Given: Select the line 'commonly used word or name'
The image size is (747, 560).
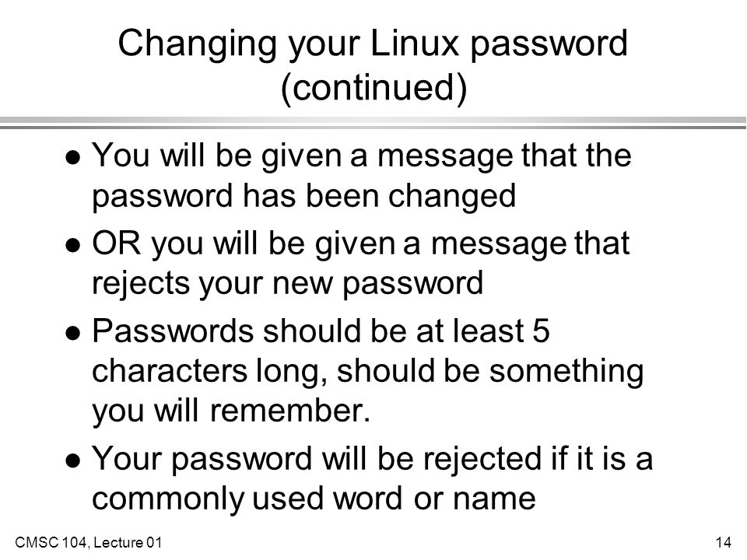Looking at the screenshot, I should click(314, 499).
